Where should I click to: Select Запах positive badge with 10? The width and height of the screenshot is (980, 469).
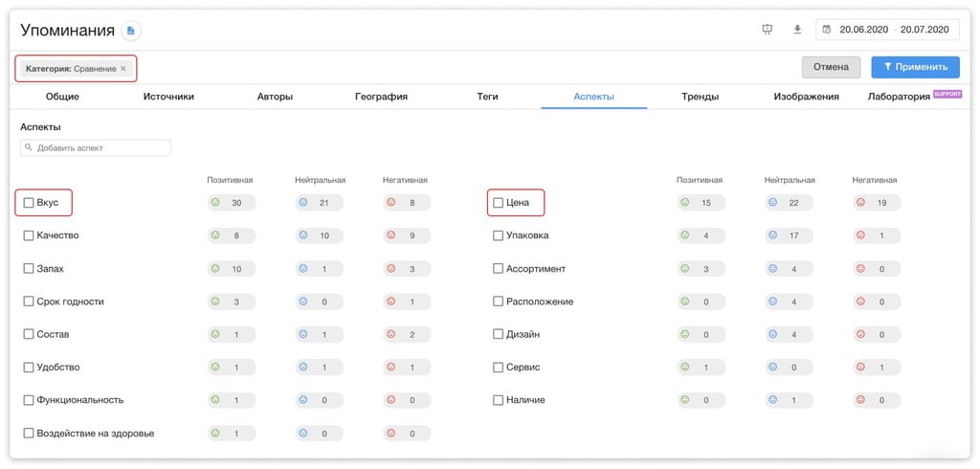(232, 269)
